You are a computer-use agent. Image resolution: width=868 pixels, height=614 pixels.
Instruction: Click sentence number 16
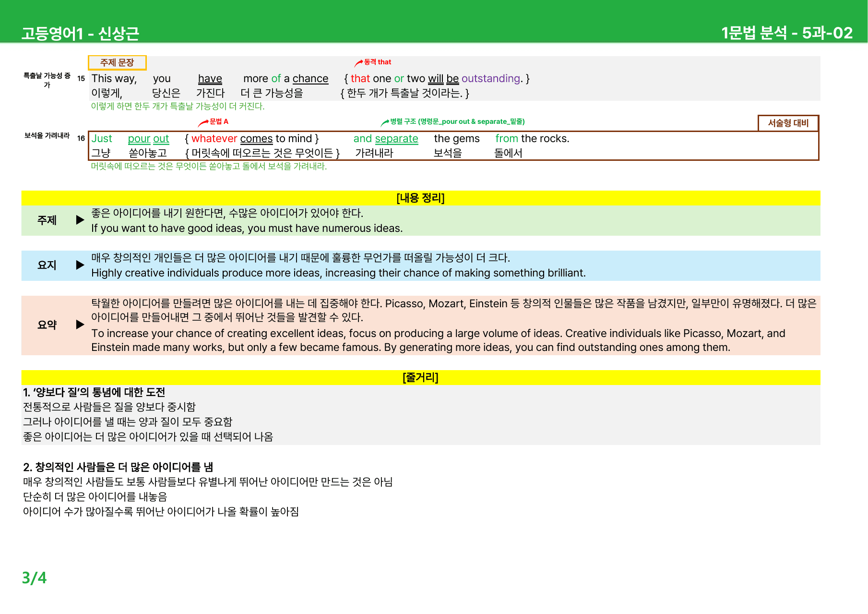point(81,138)
